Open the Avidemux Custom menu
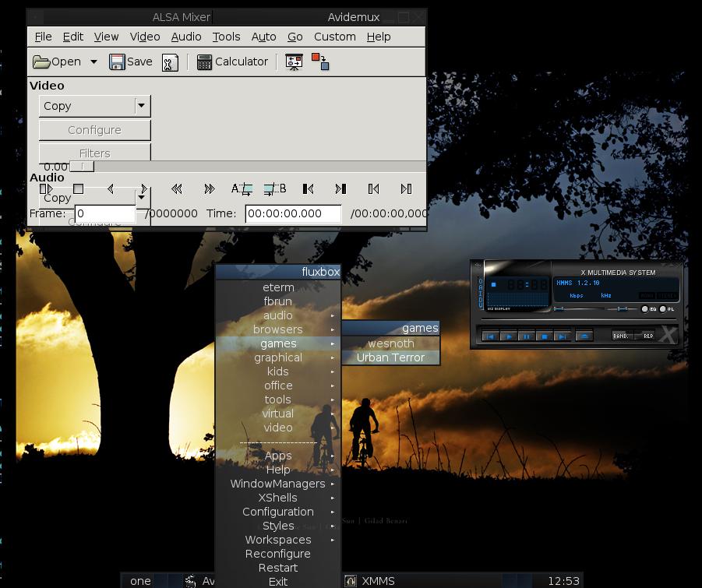Image resolution: width=702 pixels, height=588 pixels. pos(335,37)
